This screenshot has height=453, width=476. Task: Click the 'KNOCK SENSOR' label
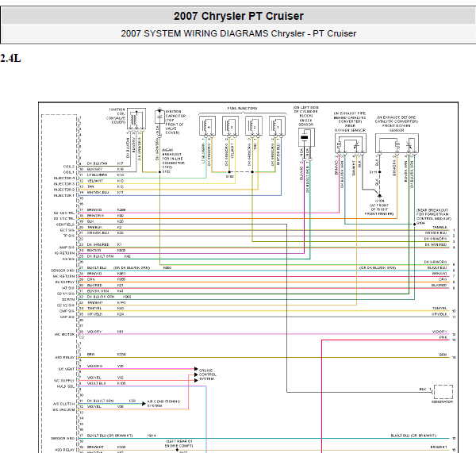click(306, 122)
